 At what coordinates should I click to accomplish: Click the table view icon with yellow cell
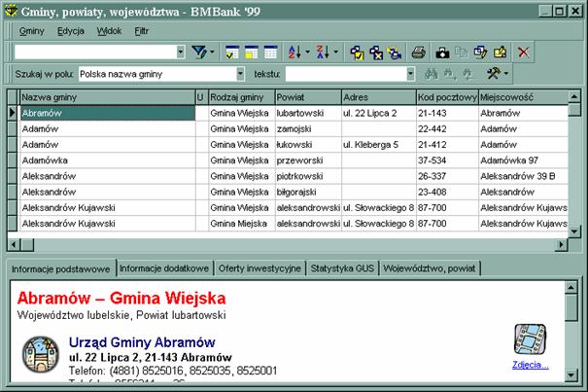click(x=252, y=53)
